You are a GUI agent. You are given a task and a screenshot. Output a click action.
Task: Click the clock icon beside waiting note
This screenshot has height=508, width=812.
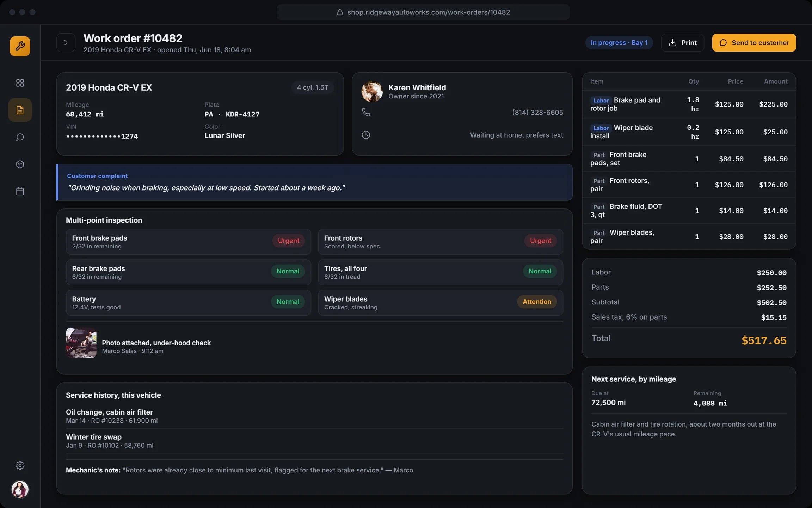tap(366, 135)
